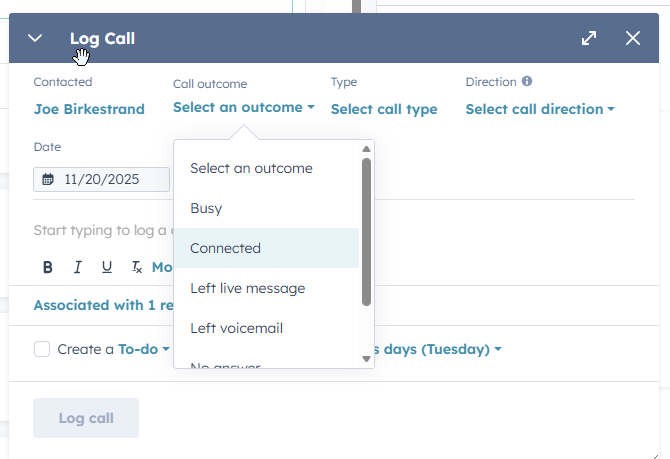Close the Log Call dialog

point(633,38)
